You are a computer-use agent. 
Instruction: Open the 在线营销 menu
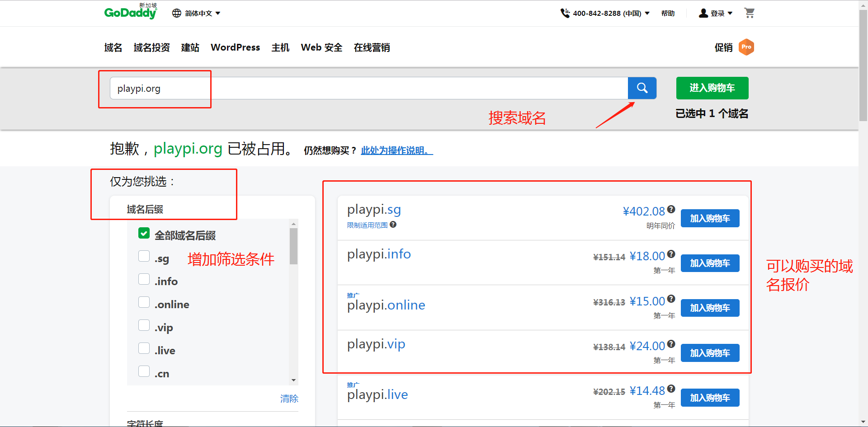pyautogui.click(x=372, y=47)
